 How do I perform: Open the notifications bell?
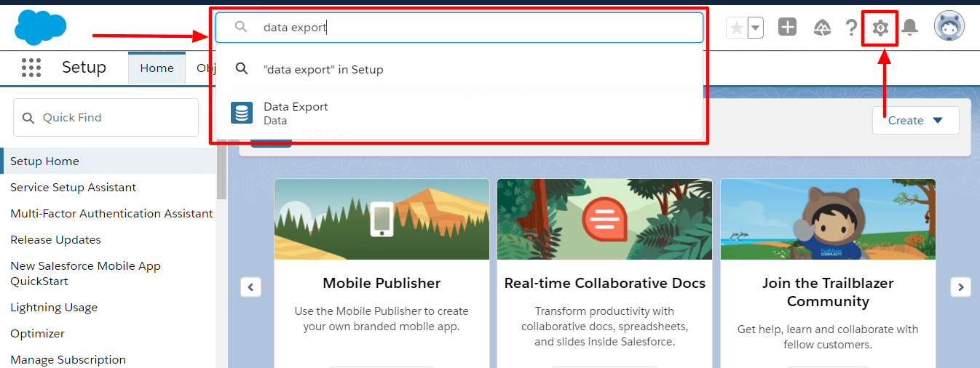[909, 28]
